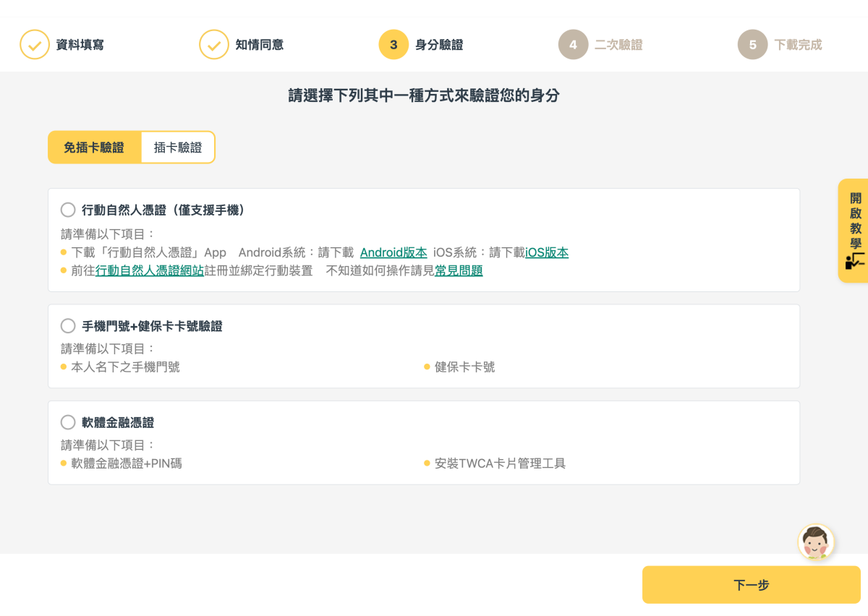Screen dimensions: 868x616
Task: Select 軟體金融憑證 radio option
Action: pos(68,422)
